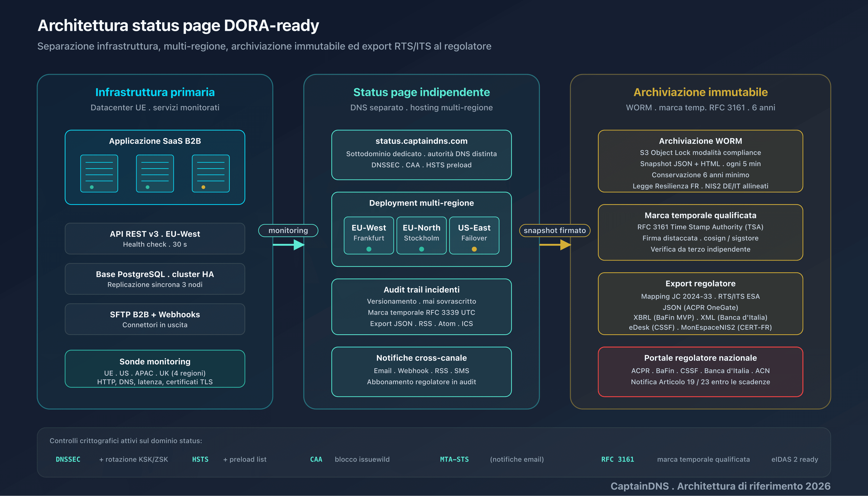Screen dimensions: 868x496
Task: Click 'Verifica da terzo indipendente' line
Action: point(701,249)
